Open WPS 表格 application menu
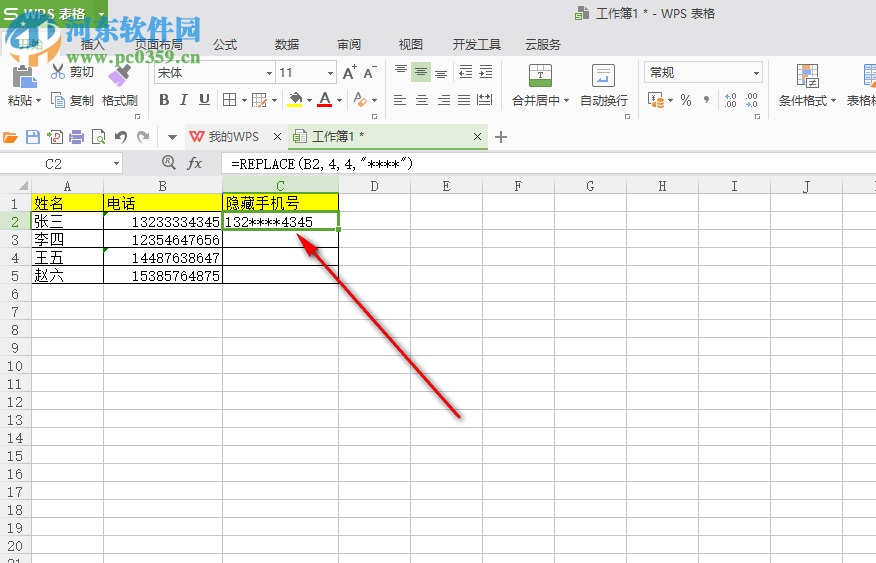 click(x=54, y=13)
